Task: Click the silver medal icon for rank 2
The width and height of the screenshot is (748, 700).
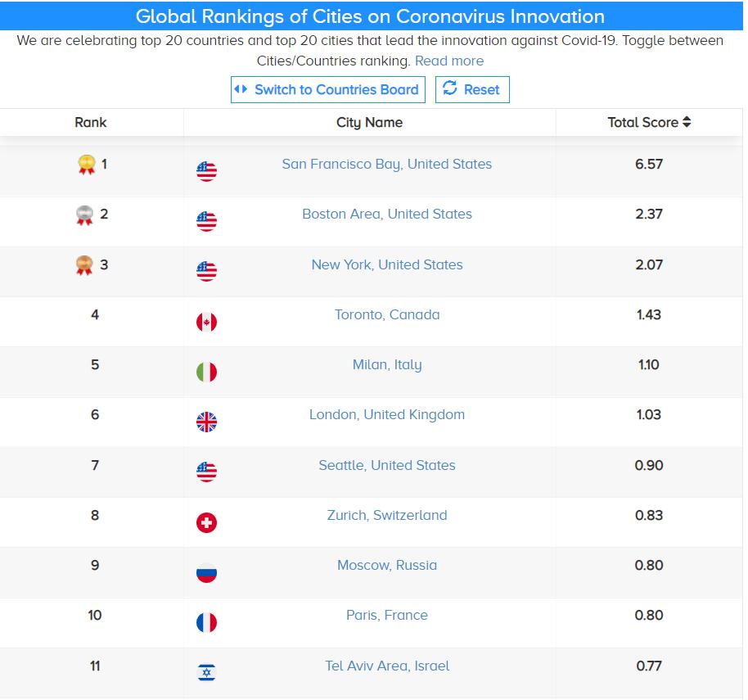Action: coord(84,215)
